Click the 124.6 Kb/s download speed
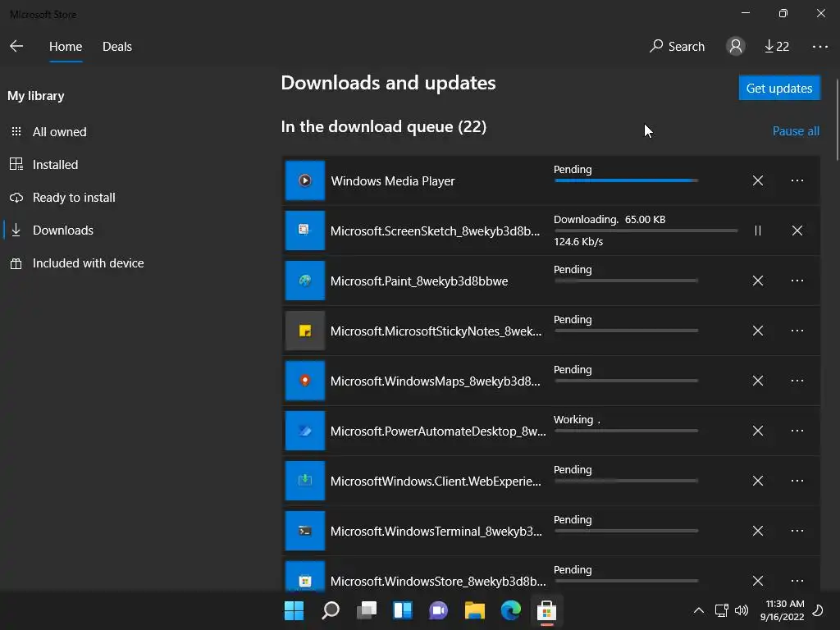 [x=578, y=242]
